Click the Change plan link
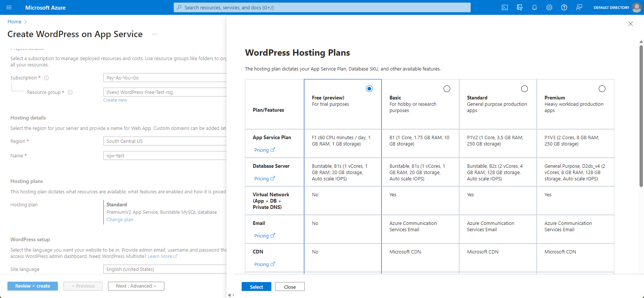The height and width of the screenshot is (298, 644). (x=120, y=220)
